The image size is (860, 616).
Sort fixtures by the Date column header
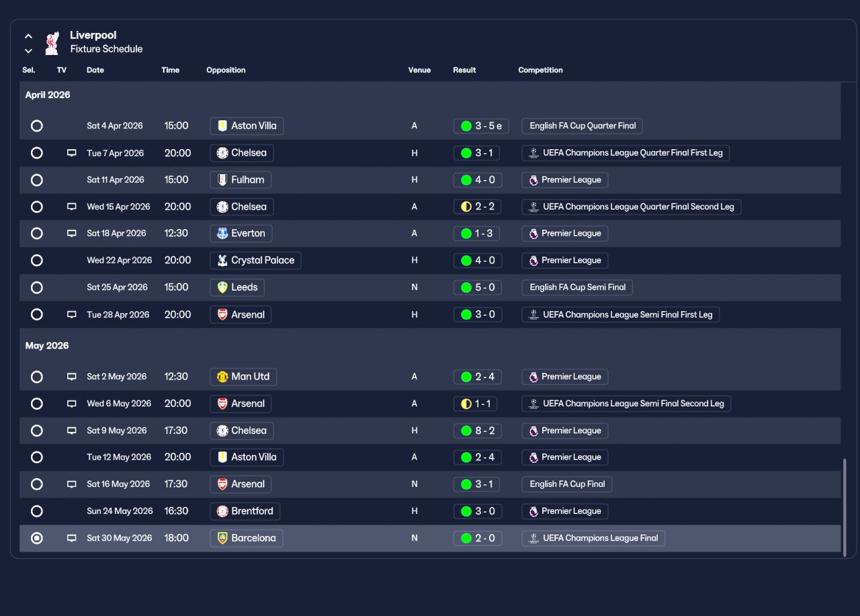(95, 70)
